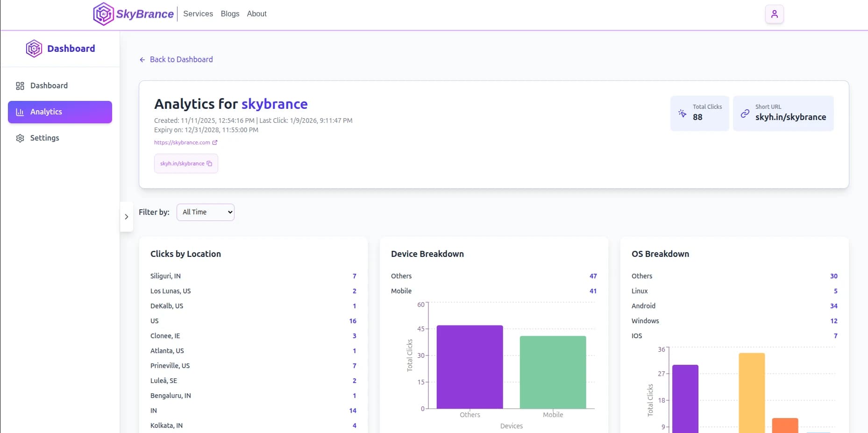Copy the skyh.in/skybrance short link
Image resolution: width=868 pixels, height=433 pixels.
coord(209,163)
